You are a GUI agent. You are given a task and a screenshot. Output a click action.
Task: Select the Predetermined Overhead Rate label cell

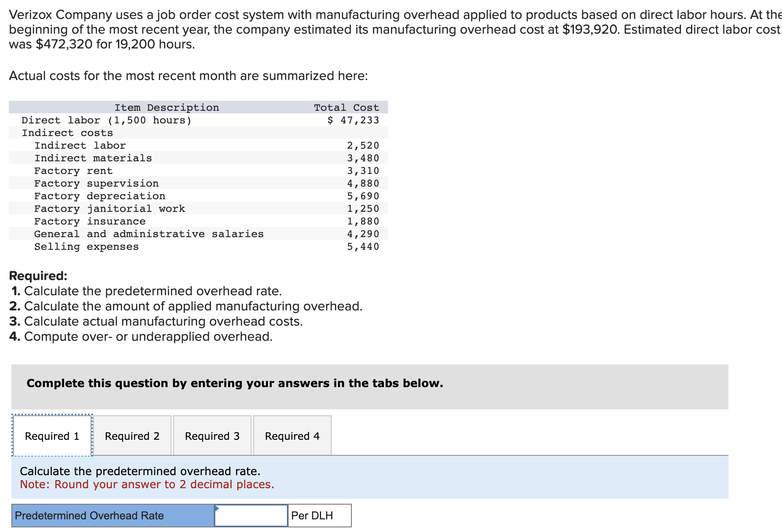(113, 516)
